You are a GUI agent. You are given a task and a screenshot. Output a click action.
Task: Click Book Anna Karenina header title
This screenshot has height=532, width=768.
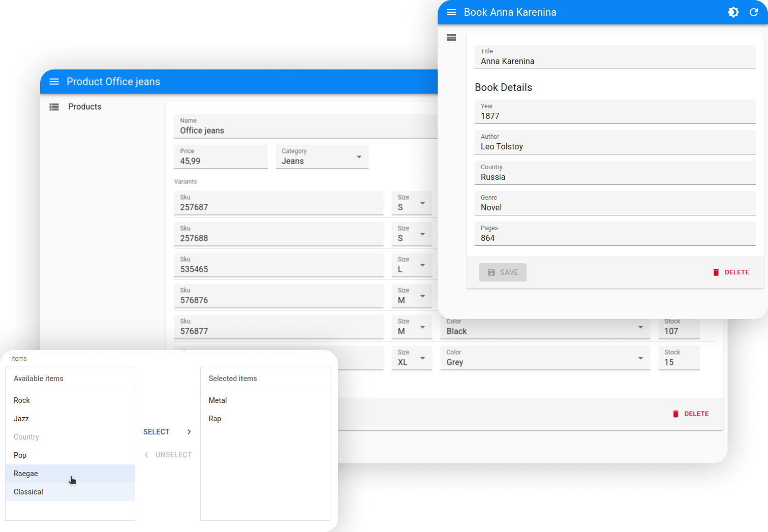point(510,12)
